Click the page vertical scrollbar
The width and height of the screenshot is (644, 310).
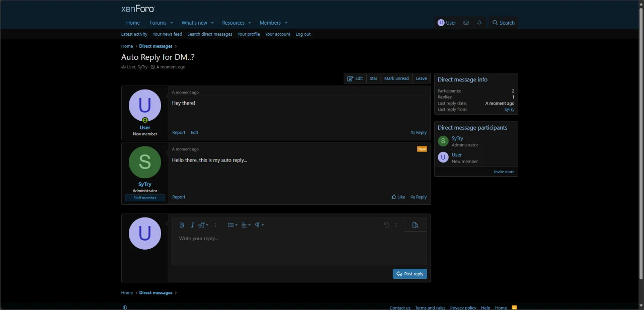(x=641, y=143)
